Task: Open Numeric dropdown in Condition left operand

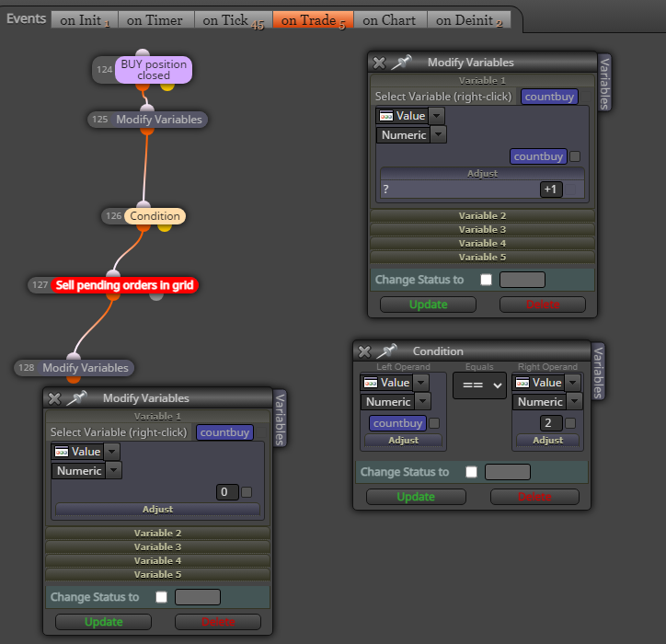Action: coord(422,401)
